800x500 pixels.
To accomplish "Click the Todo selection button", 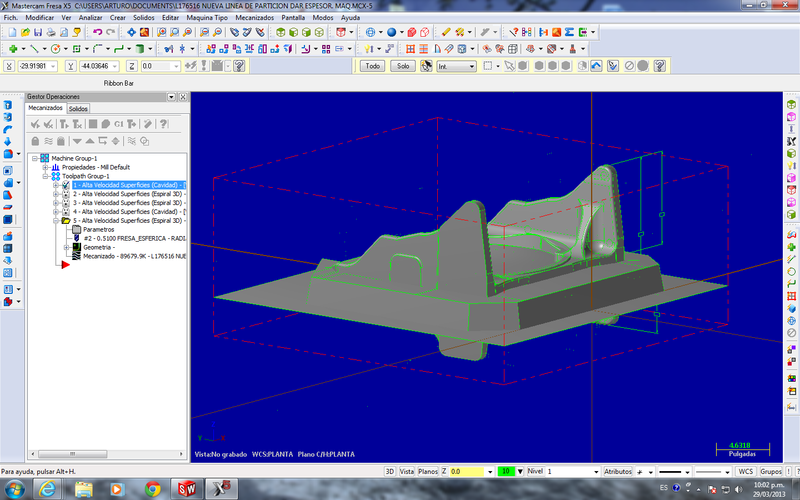I will tap(372, 66).
